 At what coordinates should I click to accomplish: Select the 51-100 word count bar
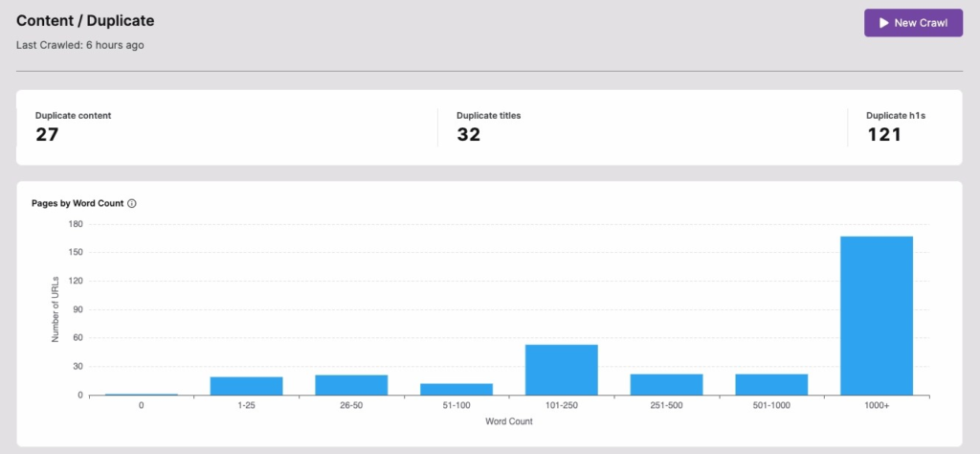(457, 389)
